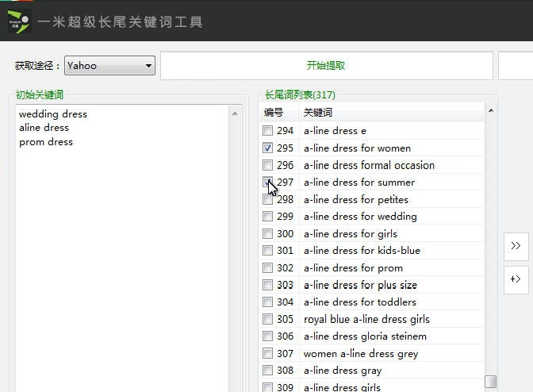Click the 'prom dress' line
This screenshot has width=533, height=392.
[x=46, y=142]
